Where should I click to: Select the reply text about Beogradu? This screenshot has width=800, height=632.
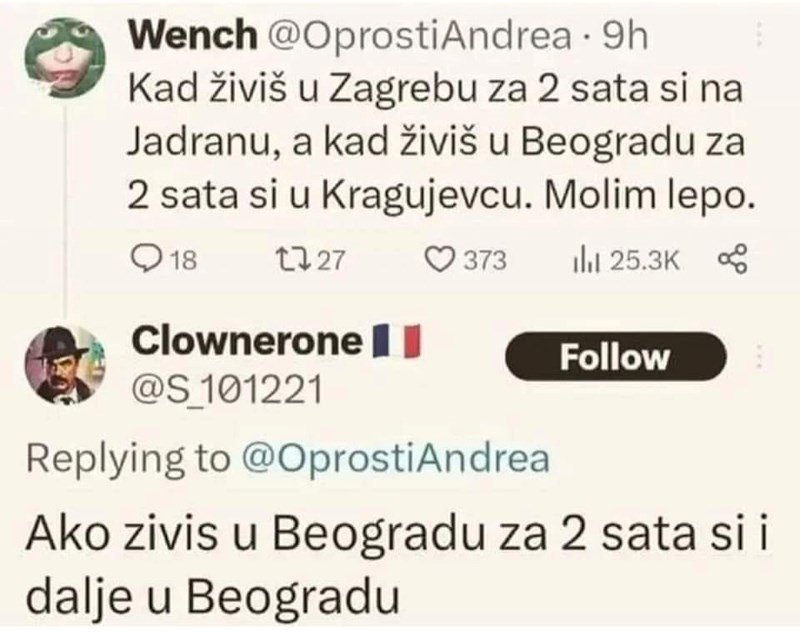(396, 565)
